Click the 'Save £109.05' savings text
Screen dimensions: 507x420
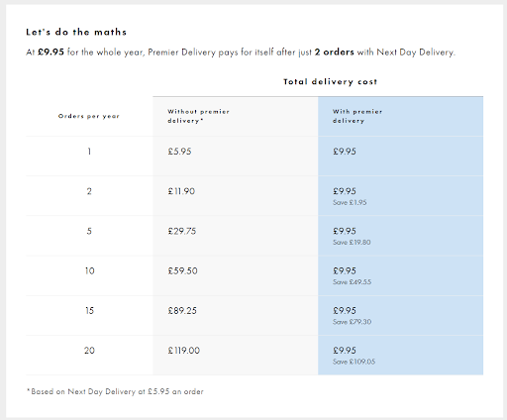(354, 362)
